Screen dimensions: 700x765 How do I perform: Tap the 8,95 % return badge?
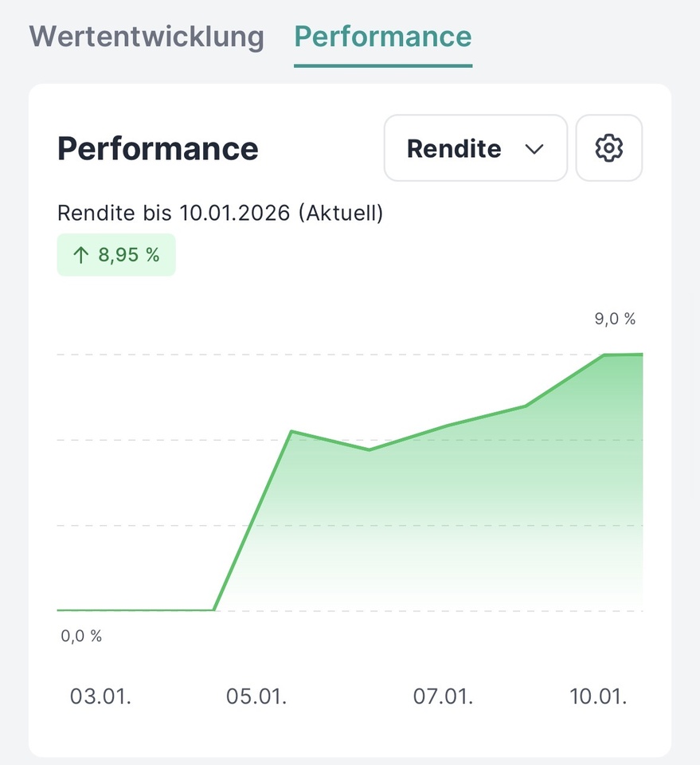(x=116, y=255)
